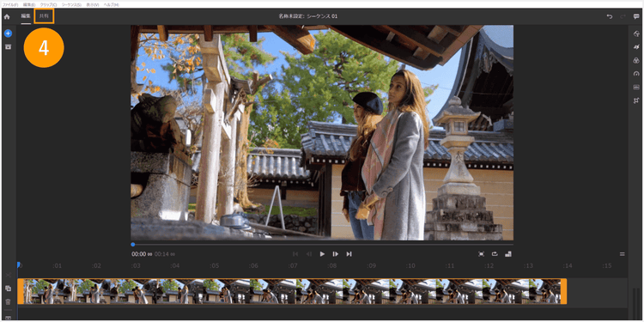
Task: Click the current timecode 00:00
Action: [x=139, y=254]
